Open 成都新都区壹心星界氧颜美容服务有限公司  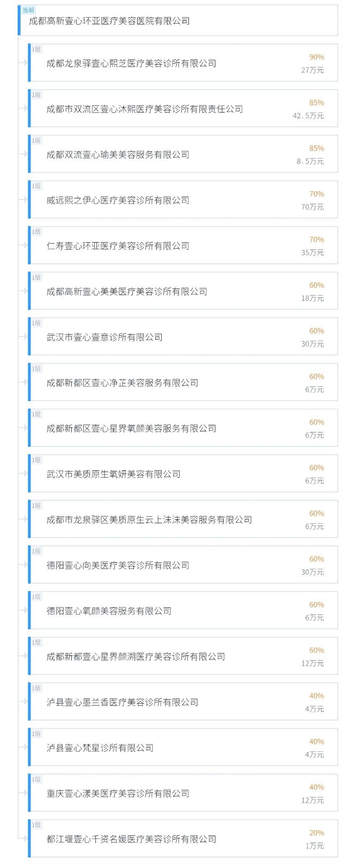coord(131,429)
